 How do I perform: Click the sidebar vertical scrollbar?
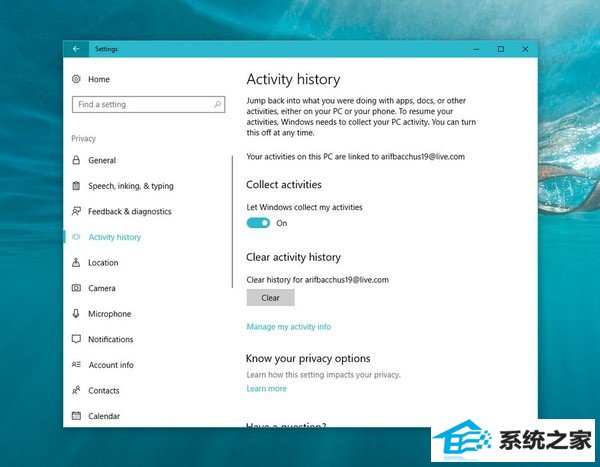[x=232, y=221]
